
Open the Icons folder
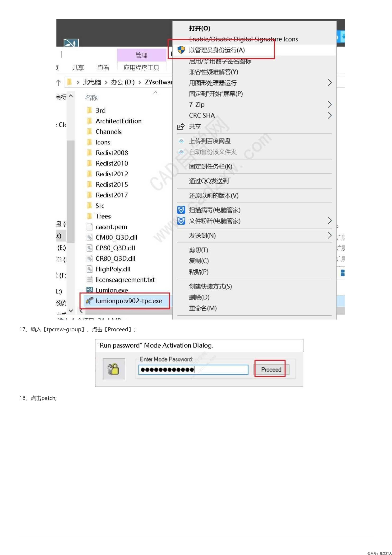[103, 142]
